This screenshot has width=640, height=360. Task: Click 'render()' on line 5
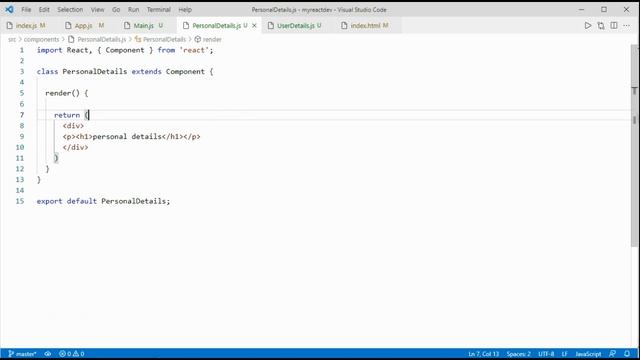tap(62, 93)
